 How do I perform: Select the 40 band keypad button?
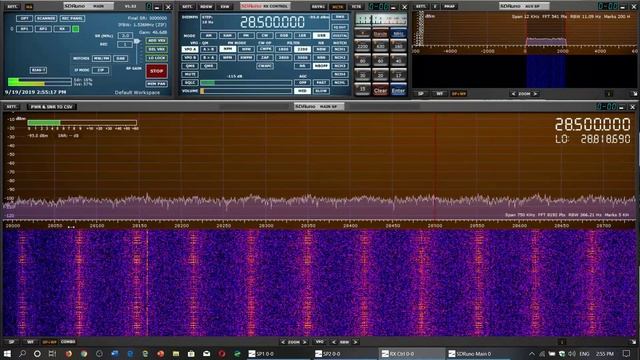click(398, 61)
